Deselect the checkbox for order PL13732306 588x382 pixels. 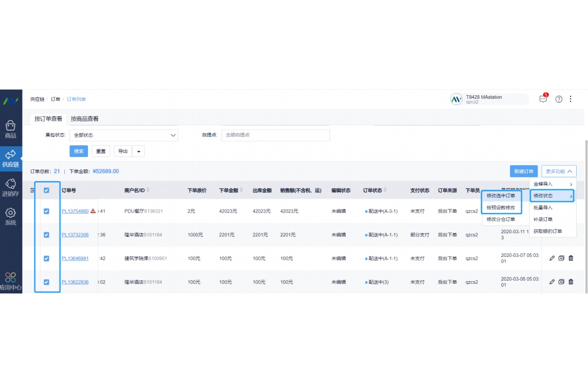click(x=46, y=235)
